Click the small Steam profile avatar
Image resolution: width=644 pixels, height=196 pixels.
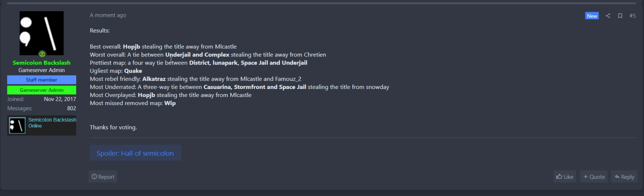17,125
